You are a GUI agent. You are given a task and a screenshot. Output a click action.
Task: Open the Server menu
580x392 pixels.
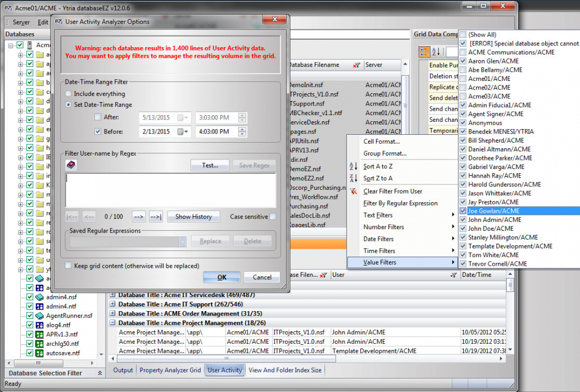click(21, 22)
